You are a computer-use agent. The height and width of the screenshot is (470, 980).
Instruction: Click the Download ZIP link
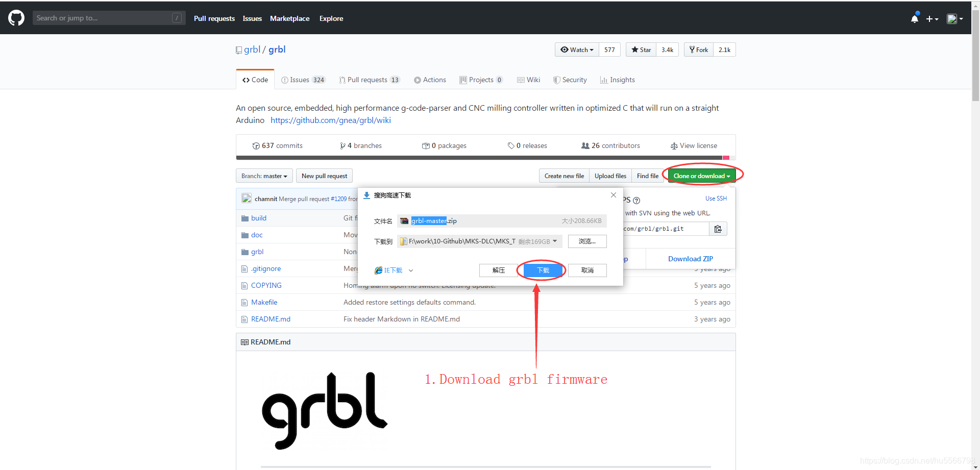pos(691,259)
